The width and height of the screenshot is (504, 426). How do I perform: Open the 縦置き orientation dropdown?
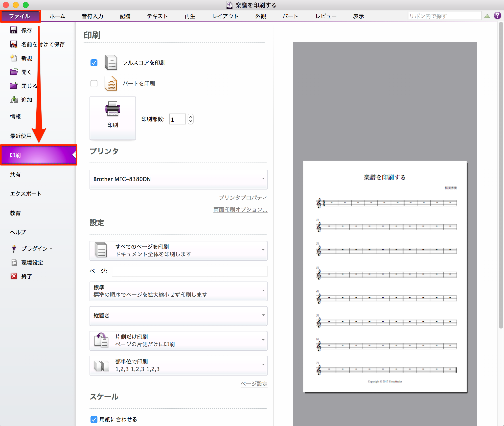(178, 316)
